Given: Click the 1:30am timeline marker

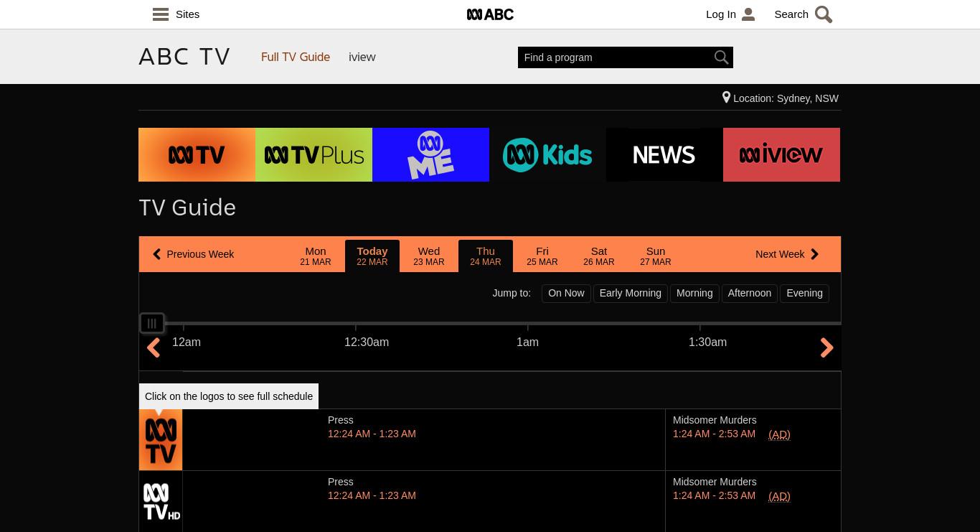Looking at the screenshot, I should click(707, 342).
